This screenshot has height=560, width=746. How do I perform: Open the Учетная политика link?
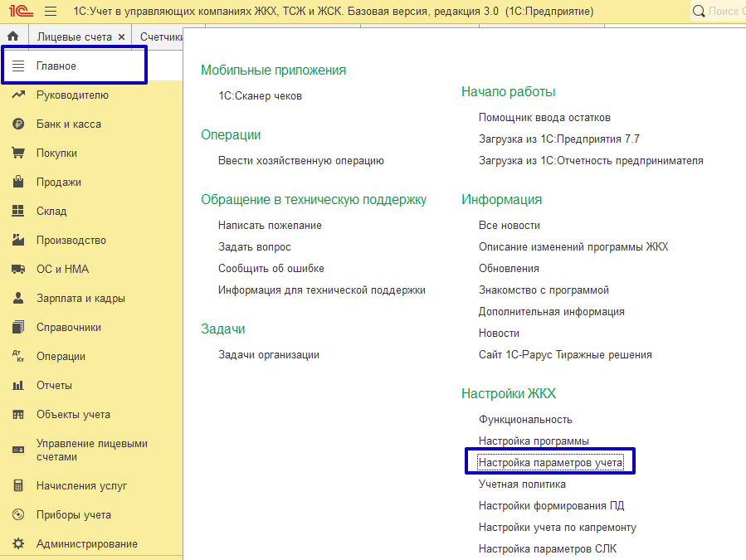tap(522, 484)
